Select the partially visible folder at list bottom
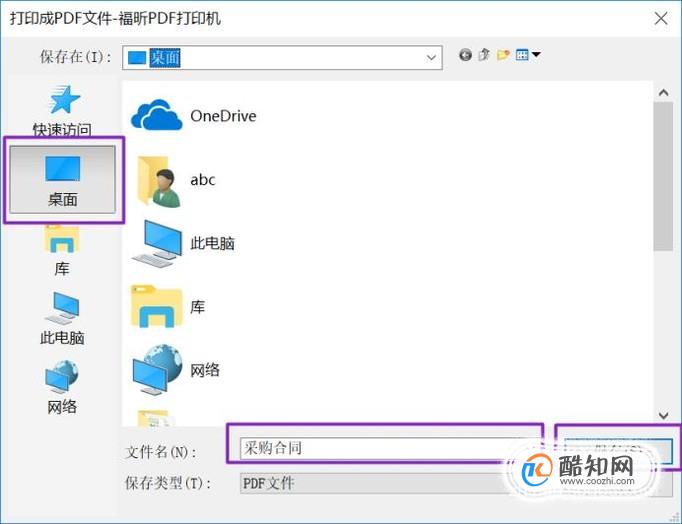The height and width of the screenshot is (524, 682). [x=155, y=418]
